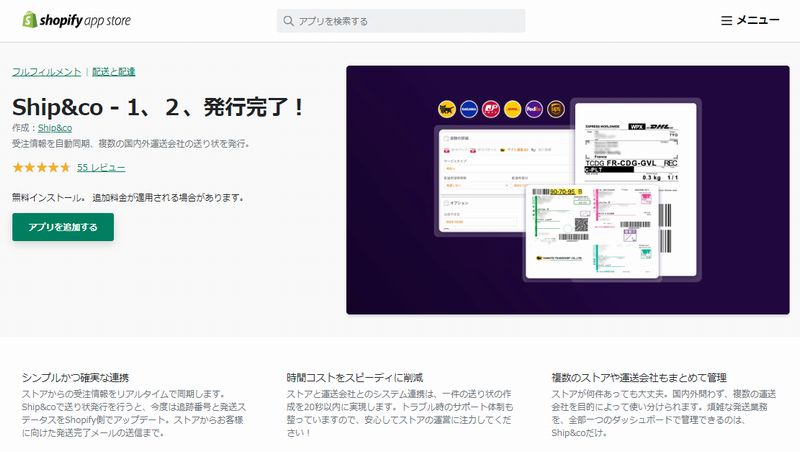The image size is (800, 452).
Task: Open the フルフィルメント breadcrumb link
Action: (46, 72)
